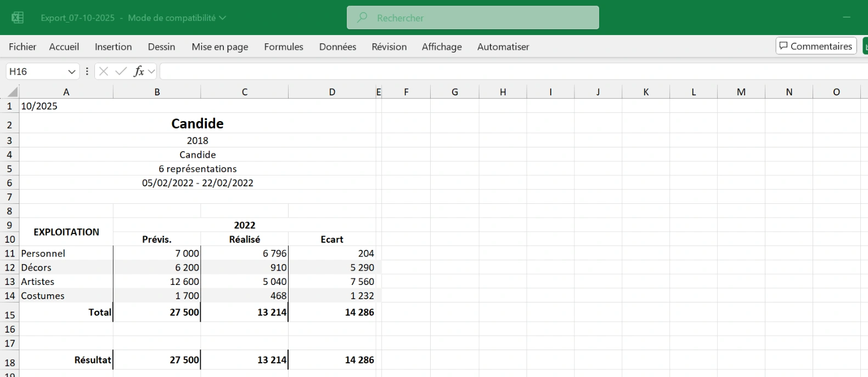Viewport: 868px width, 377px height.
Task: Switch to the Formules tab
Action: tap(283, 47)
